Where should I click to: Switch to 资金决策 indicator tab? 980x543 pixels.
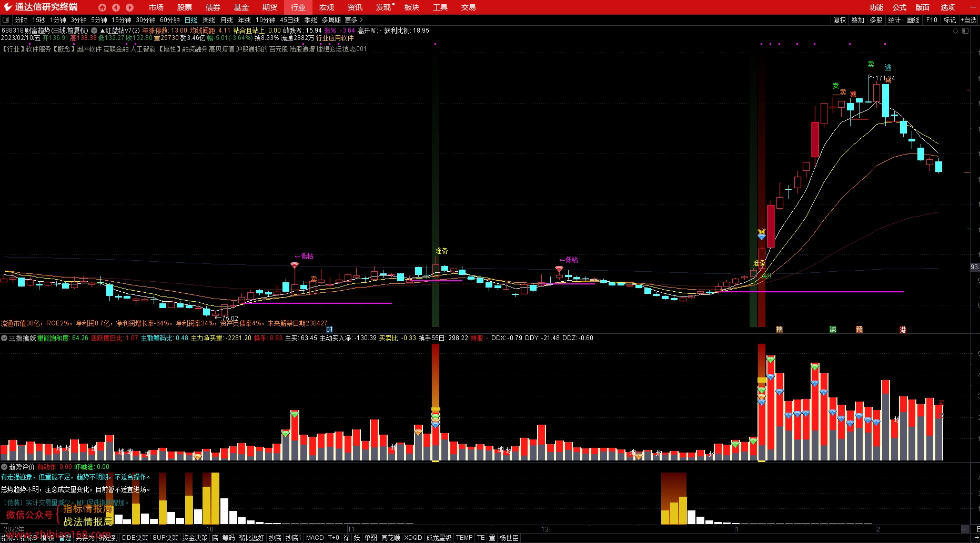(195, 538)
